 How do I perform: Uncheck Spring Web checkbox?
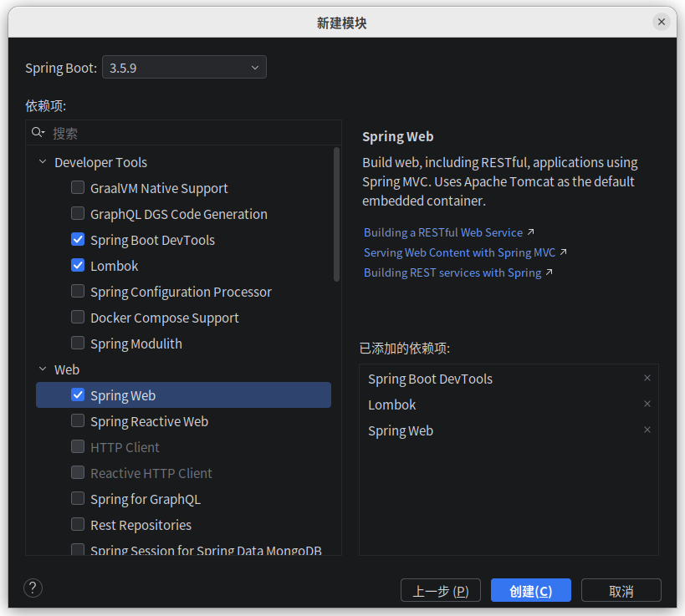(78, 395)
